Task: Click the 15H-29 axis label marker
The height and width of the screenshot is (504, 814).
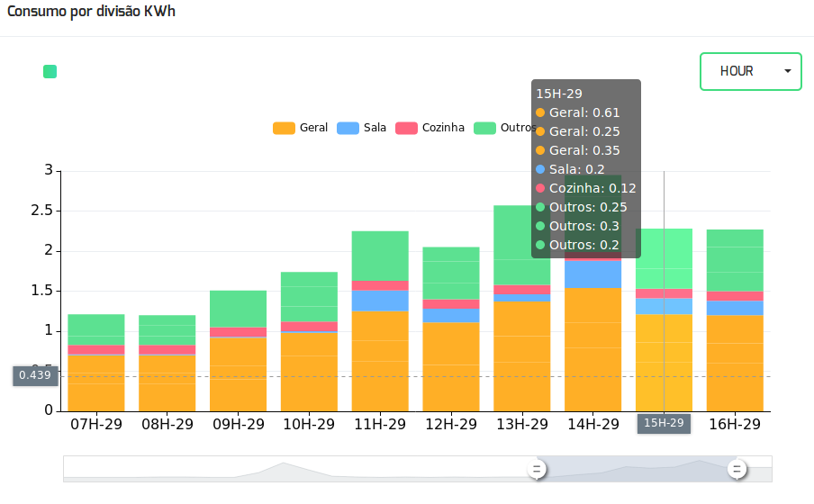Action: pyautogui.click(x=664, y=423)
